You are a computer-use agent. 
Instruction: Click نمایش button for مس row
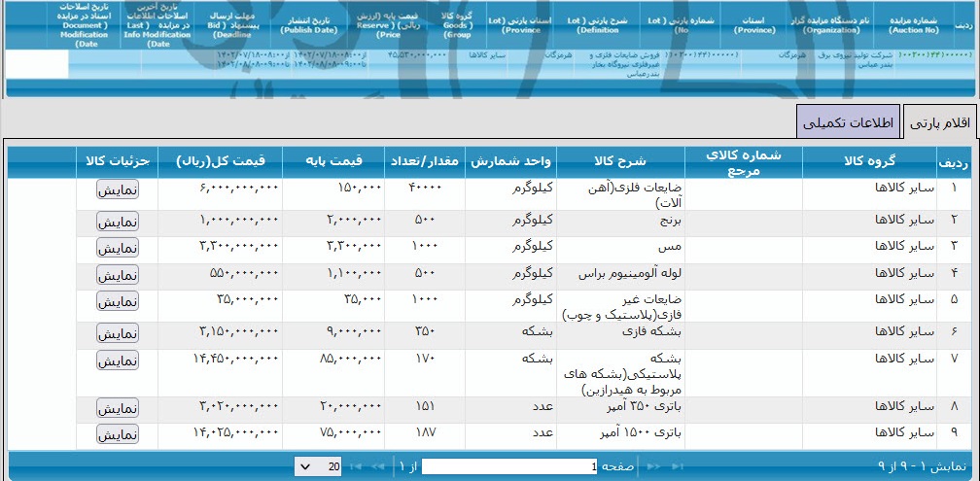[118, 248]
